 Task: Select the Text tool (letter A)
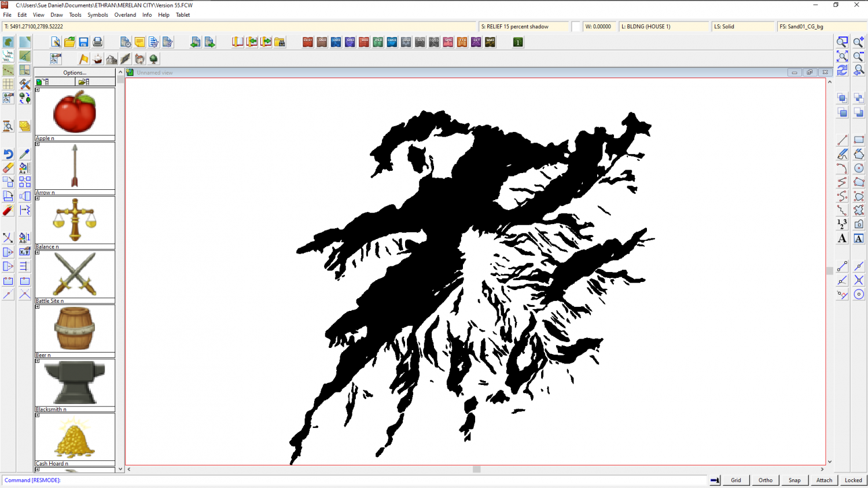coord(843,239)
